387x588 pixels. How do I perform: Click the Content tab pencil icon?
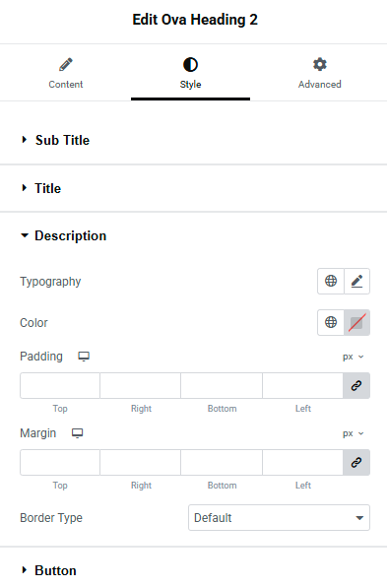pos(66,64)
